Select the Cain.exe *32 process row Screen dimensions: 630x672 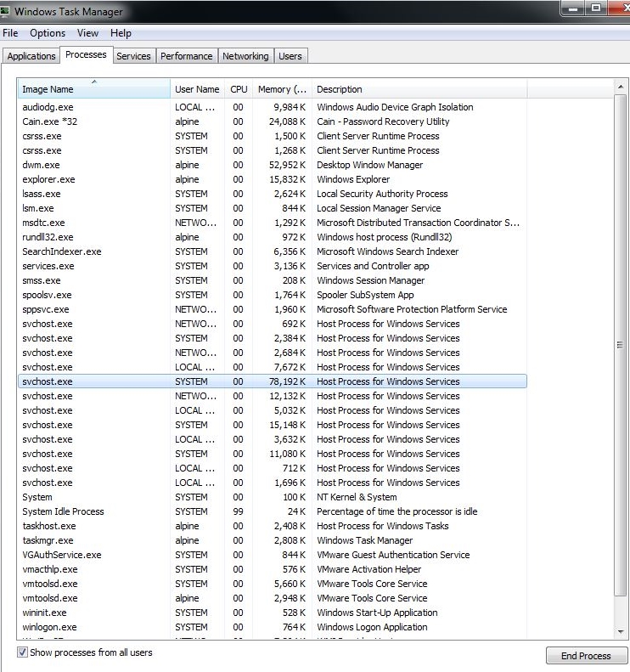click(49, 121)
